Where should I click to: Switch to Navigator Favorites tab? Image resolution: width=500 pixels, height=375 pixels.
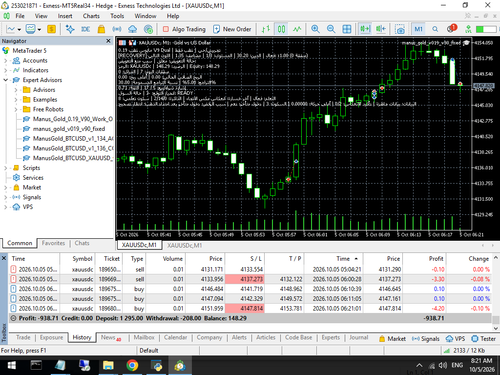(53, 243)
